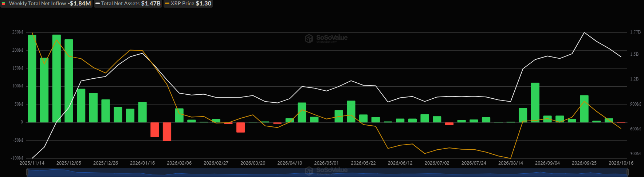Click the -100M left axis label
The image size is (644, 177).
17,158
